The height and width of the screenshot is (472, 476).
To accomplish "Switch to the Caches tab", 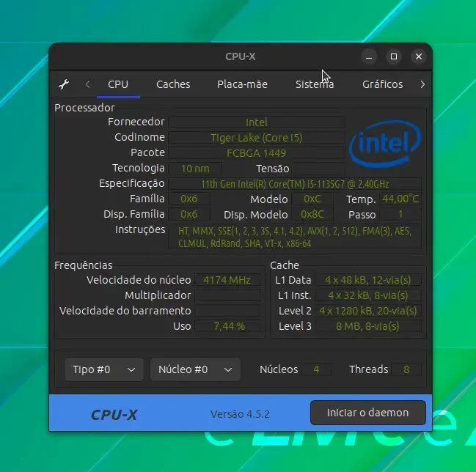I will point(173,84).
